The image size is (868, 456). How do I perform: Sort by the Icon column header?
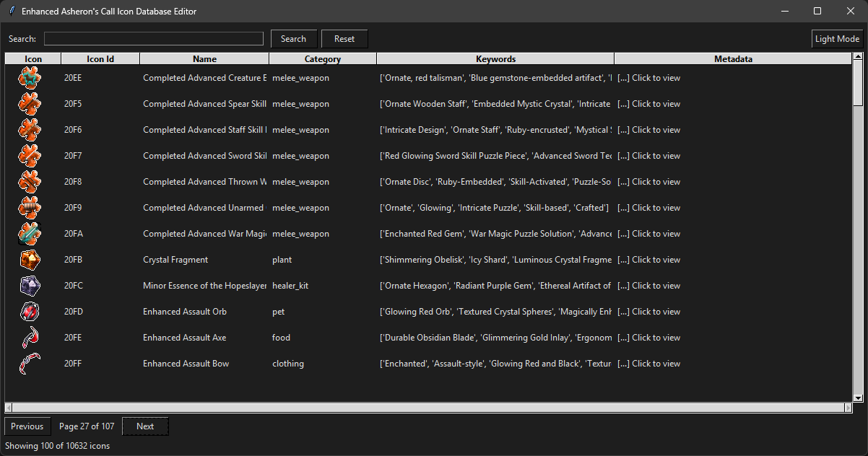point(33,59)
